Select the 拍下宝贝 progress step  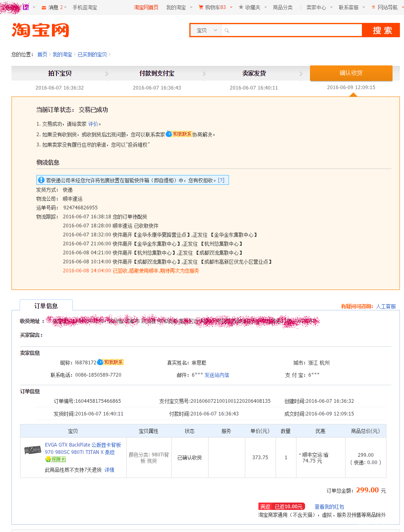click(x=60, y=73)
